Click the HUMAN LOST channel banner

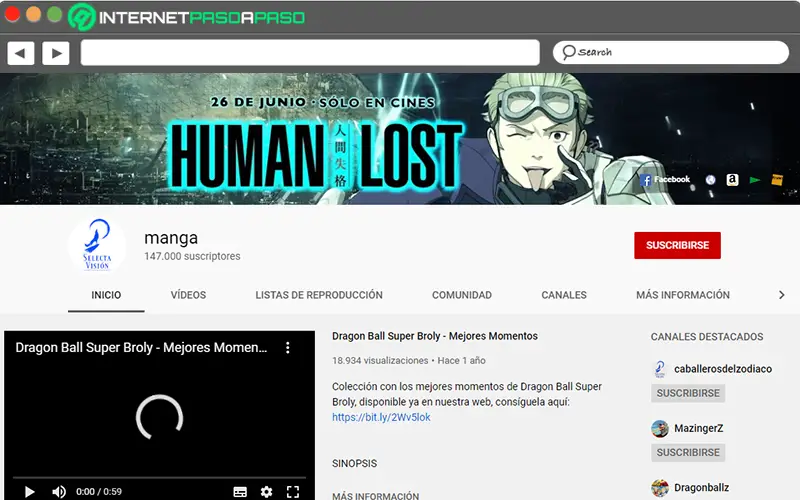coord(400,139)
